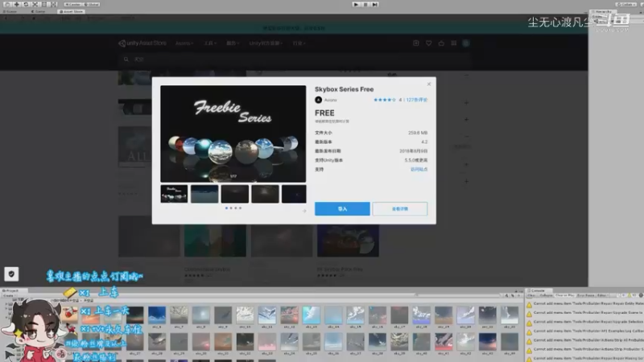644x362 pixels.
Task: Open the favorites heart icon
Action: pos(428,43)
